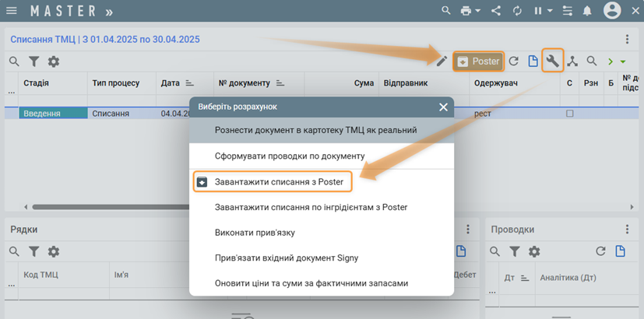Click the notifications bell icon
644x319 pixels.
point(586,11)
